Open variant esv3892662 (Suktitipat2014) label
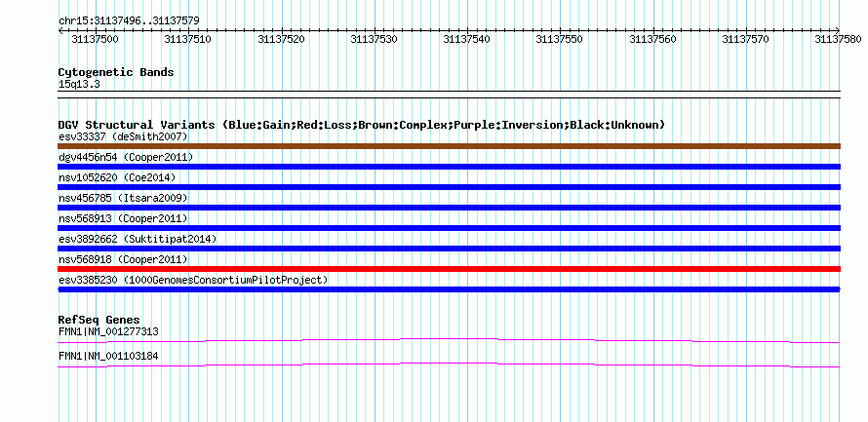868x422 pixels. [138, 239]
